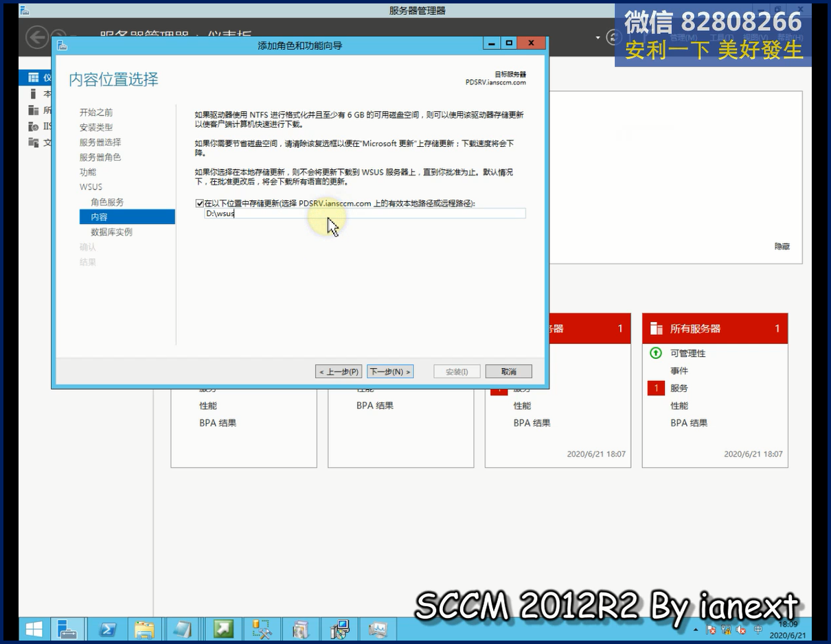Open 事件 in 所有服务器 tile
The height and width of the screenshot is (644, 831).
[679, 371]
